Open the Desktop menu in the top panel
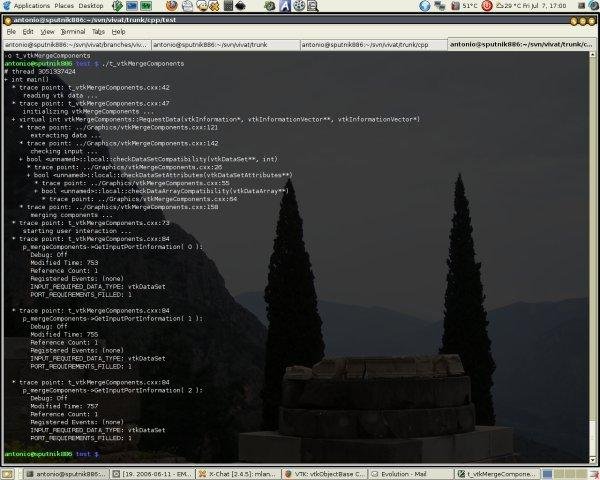The height and width of the screenshot is (480, 600). click(x=91, y=6)
